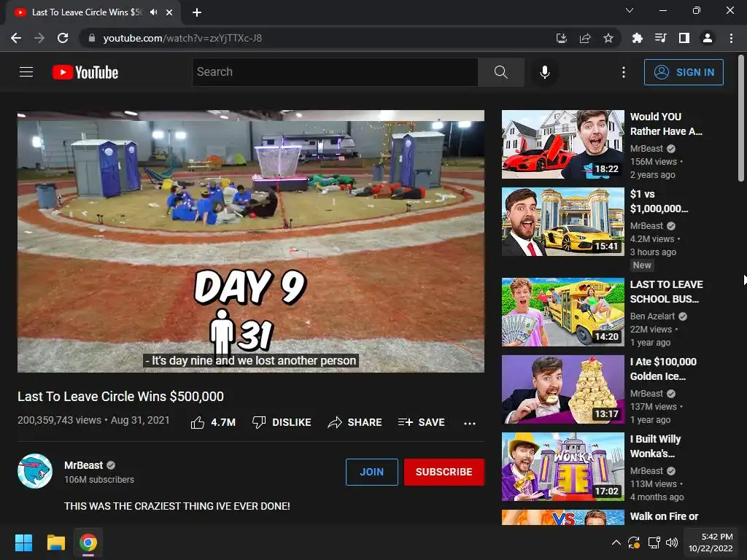The width and height of the screenshot is (747, 560).
Task: Open MrBeast channel name link
Action: [x=83, y=465]
